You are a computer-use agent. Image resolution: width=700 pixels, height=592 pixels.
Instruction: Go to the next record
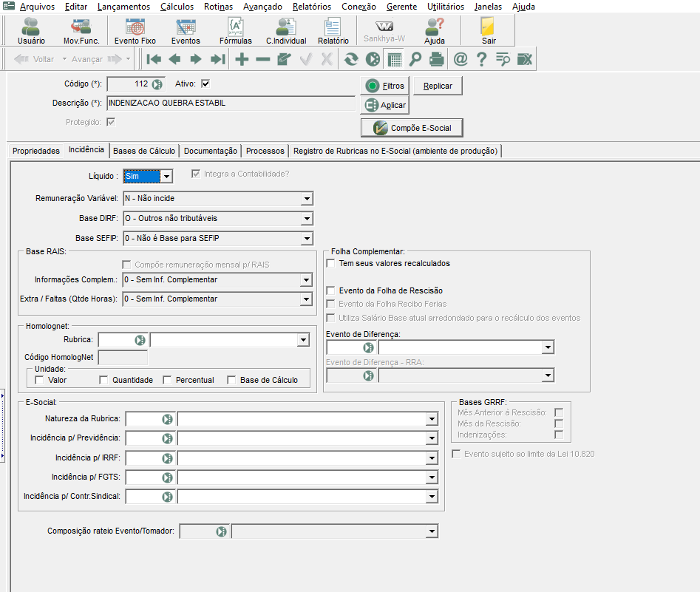(x=196, y=59)
